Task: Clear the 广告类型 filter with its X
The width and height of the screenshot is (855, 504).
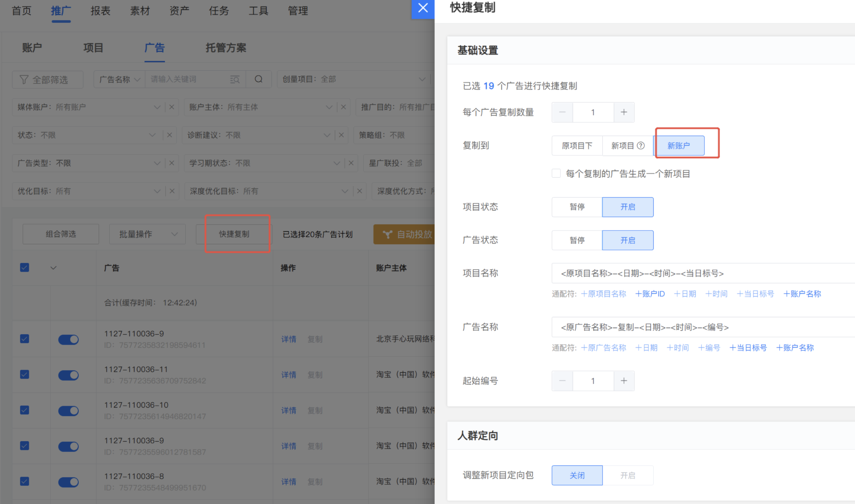Action: click(171, 163)
